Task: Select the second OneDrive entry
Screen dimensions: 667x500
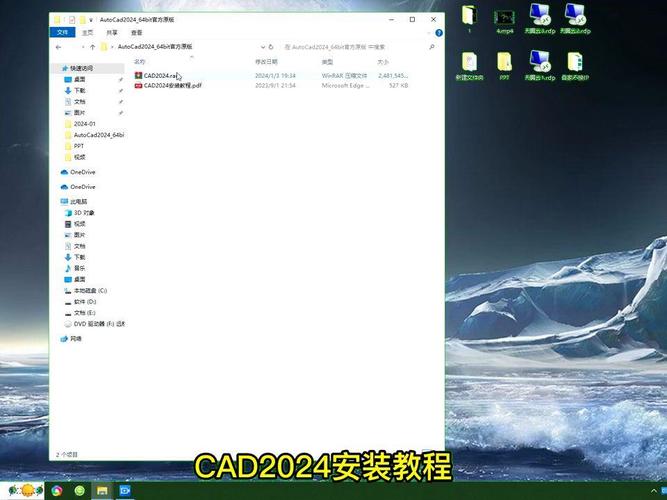Action: [83, 187]
